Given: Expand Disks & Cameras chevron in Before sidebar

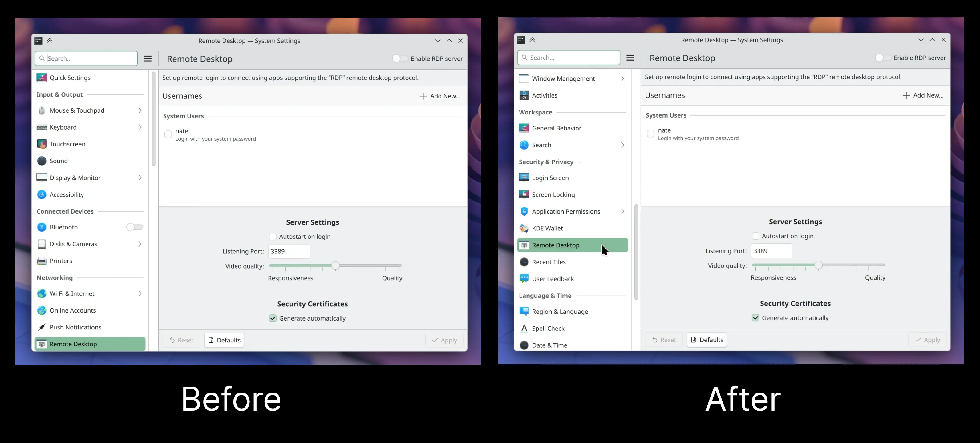Looking at the screenshot, I should pyautogui.click(x=140, y=244).
